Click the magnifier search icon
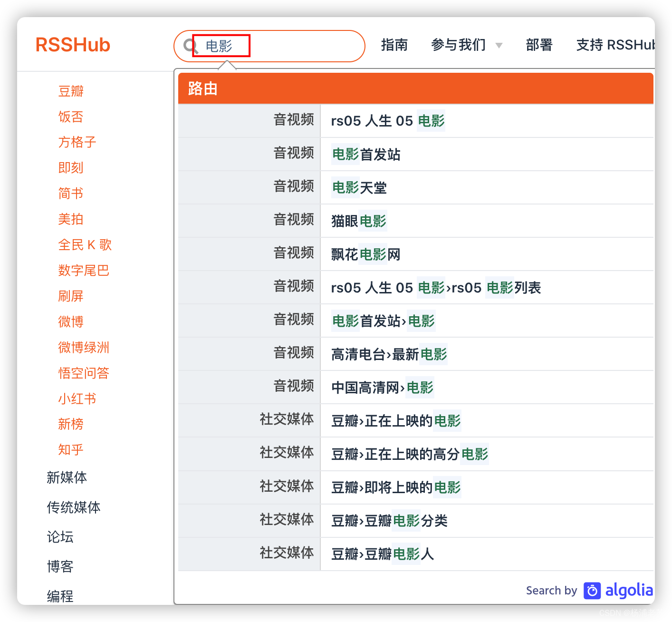Screen dimensions: 672x622 191,46
